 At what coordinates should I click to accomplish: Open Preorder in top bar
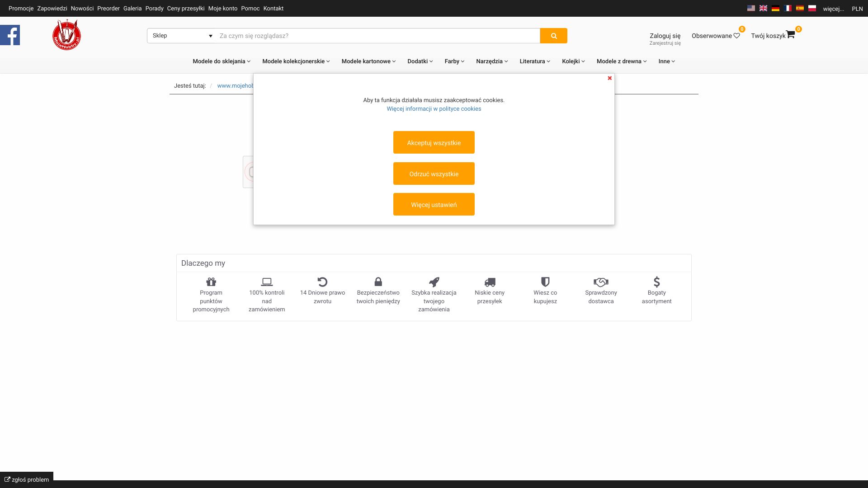coord(108,9)
